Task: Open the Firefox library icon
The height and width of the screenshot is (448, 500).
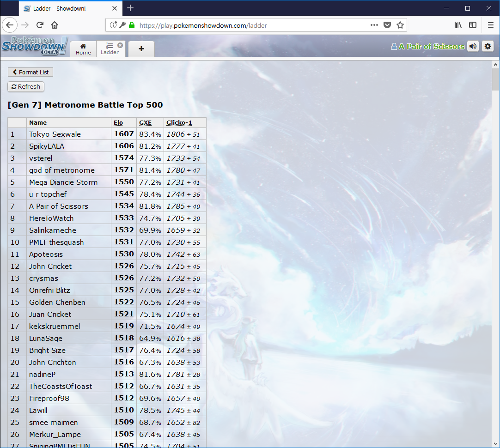Action: click(458, 25)
